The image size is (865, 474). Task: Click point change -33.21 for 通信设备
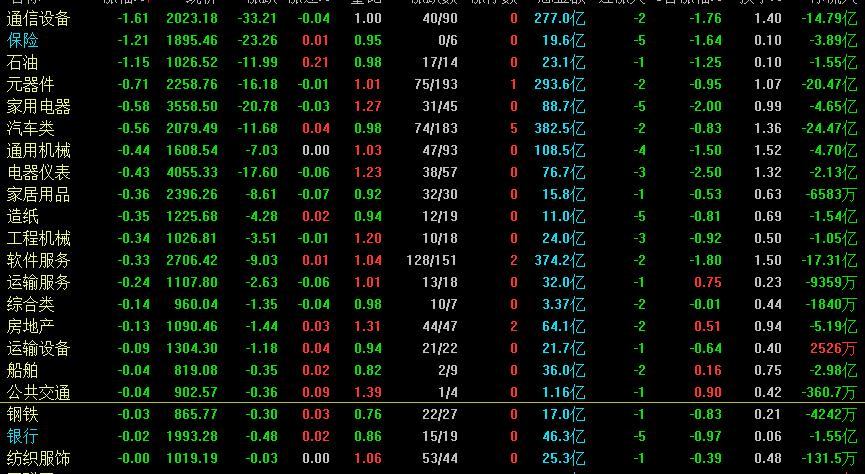click(258, 18)
